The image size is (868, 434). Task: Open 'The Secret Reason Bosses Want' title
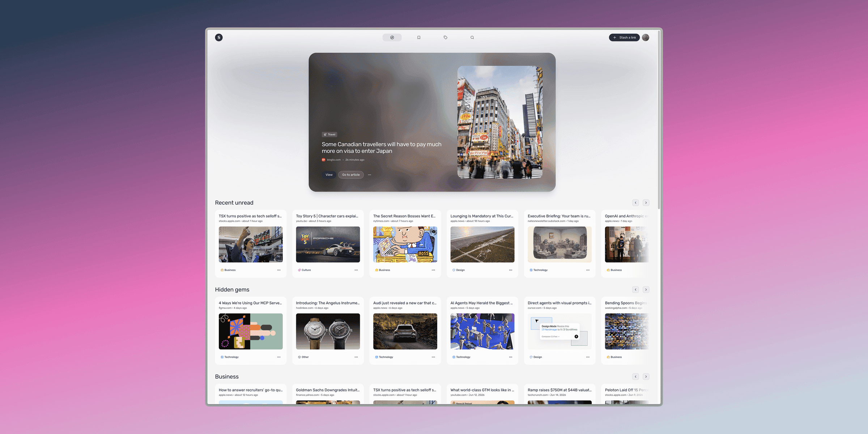(x=404, y=216)
